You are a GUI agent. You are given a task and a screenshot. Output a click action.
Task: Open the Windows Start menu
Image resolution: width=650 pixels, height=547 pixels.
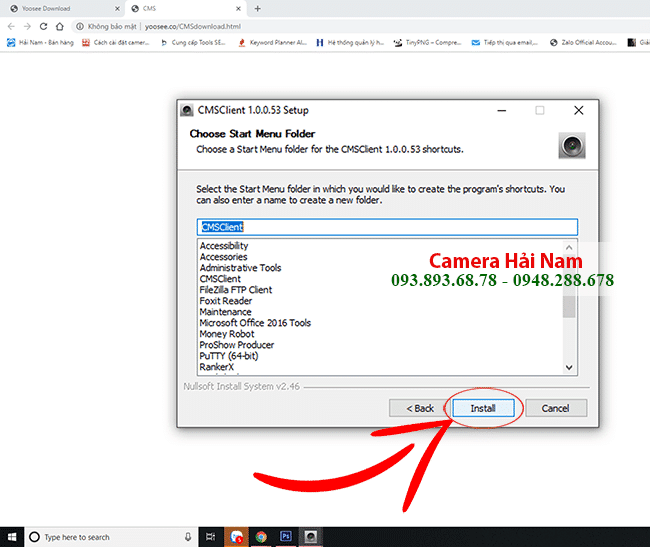tap(12, 537)
